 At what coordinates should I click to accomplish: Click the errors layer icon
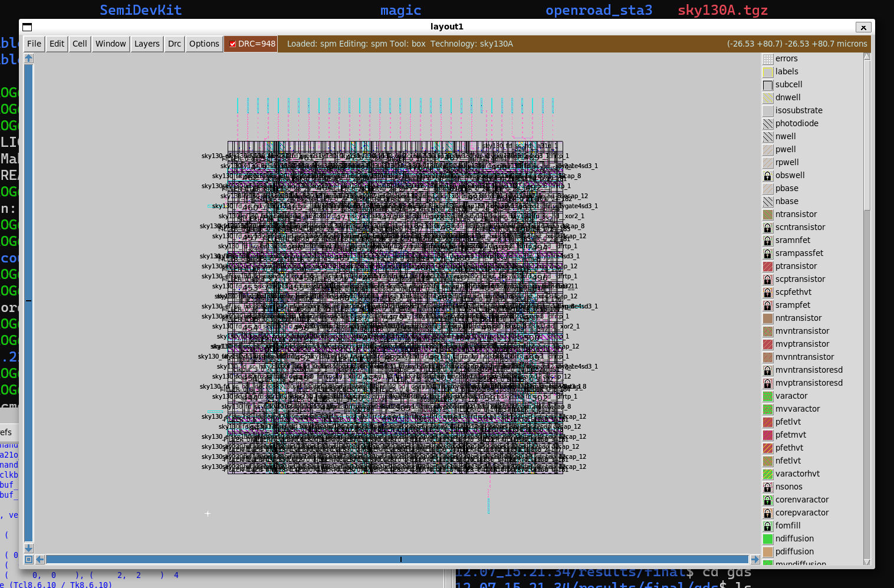(x=767, y=59)
